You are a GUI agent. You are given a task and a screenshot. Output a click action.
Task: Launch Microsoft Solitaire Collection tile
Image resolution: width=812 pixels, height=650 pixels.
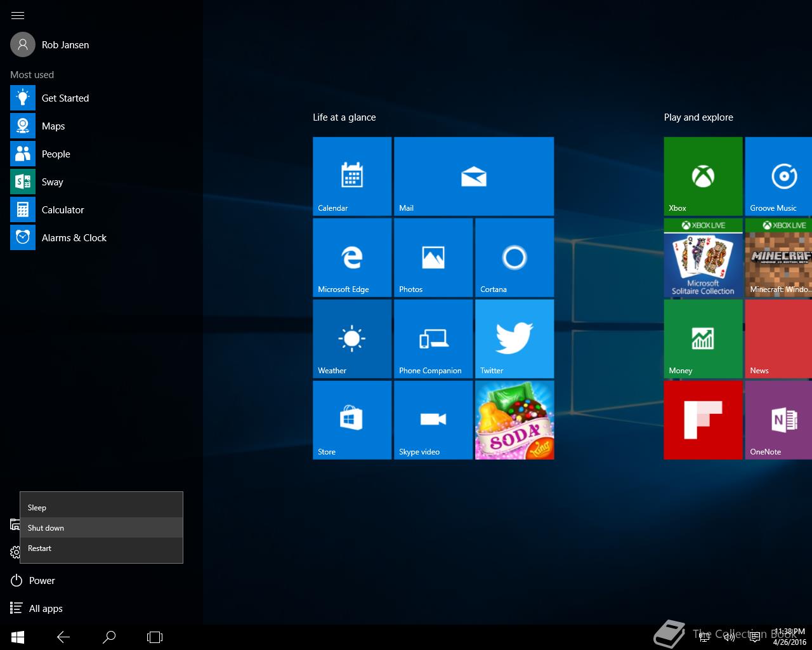click(x=703, y=258)
